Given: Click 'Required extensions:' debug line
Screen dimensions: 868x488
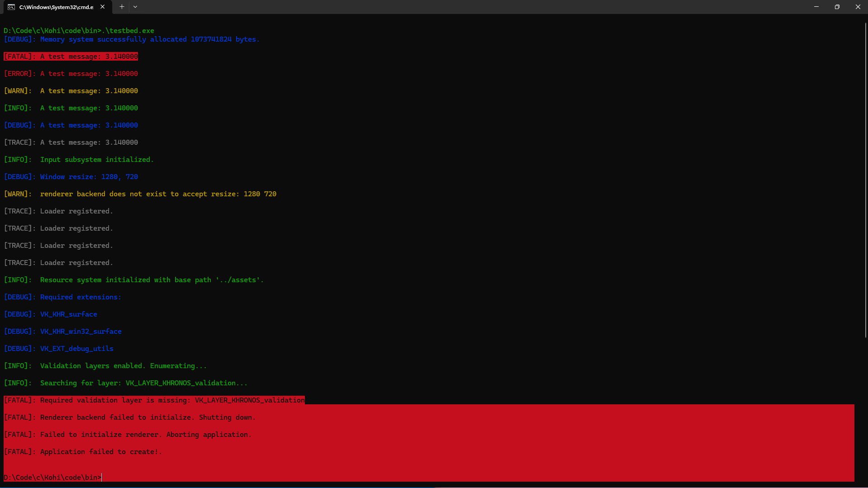Looking at the screenshot, I should 62,297.
